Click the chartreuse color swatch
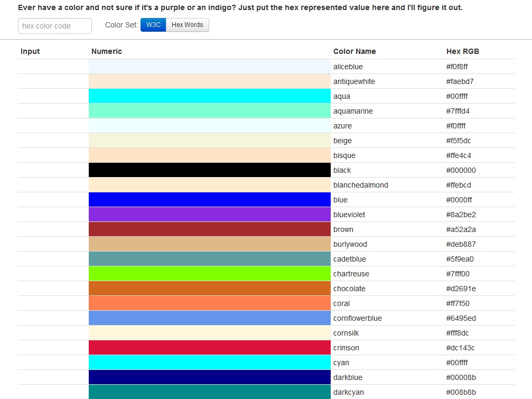The image size is (532, 399). click(x=209, y=273)
